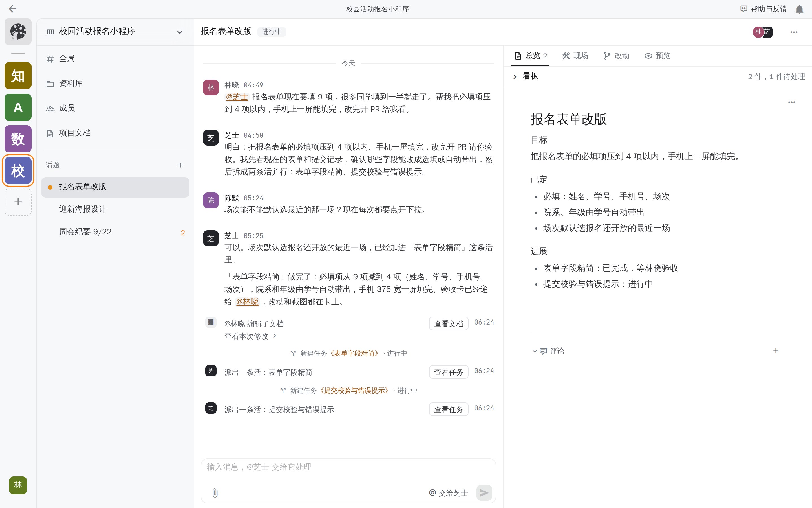
Task: Select the 报名表单改版 topic
Action: [115, 187]
